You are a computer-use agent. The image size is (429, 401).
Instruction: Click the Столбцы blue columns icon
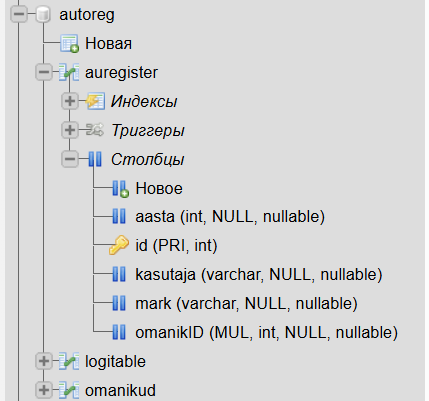pyautogui.click(x=95, y=159)
